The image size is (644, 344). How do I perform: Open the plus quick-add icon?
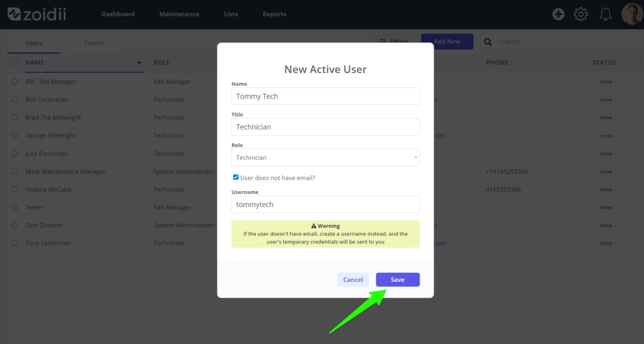coord(558,14)
